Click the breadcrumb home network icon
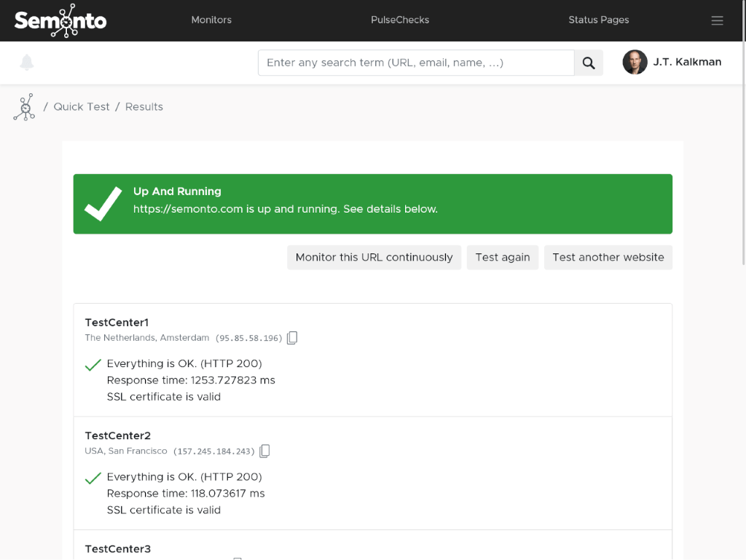Viewport: 746px width, 560px height. click(x=24, y=107)
